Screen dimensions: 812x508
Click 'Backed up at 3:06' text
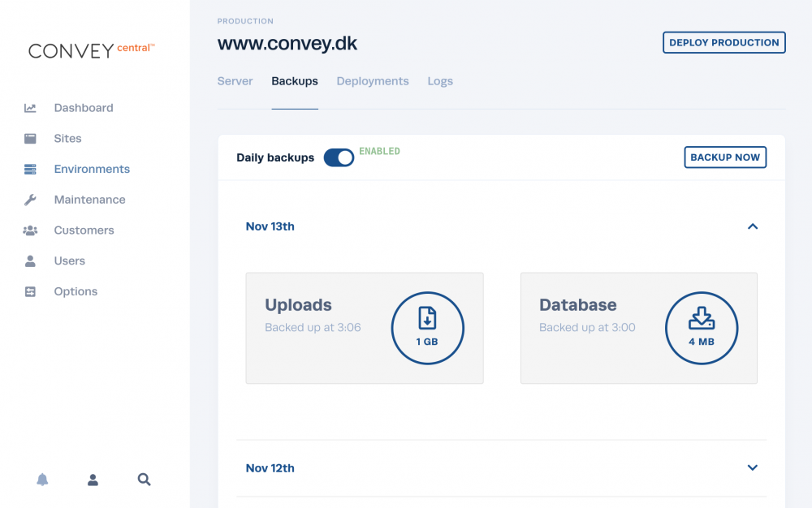(313, 328)
